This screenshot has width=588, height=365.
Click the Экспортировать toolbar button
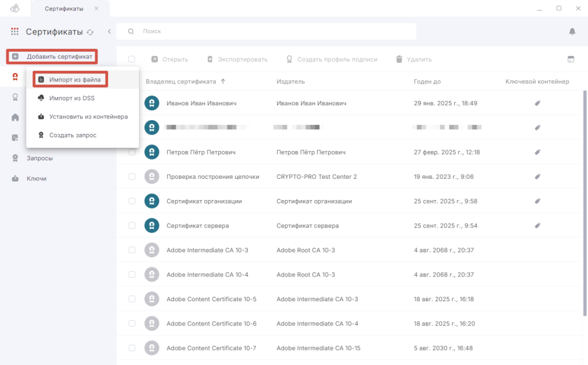pos(237,59)
